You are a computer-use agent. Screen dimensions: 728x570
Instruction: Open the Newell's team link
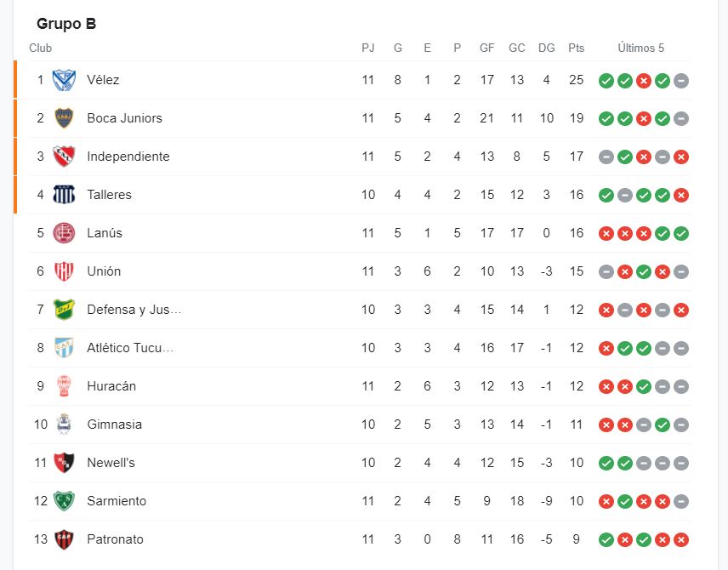[x=111, y=463]
